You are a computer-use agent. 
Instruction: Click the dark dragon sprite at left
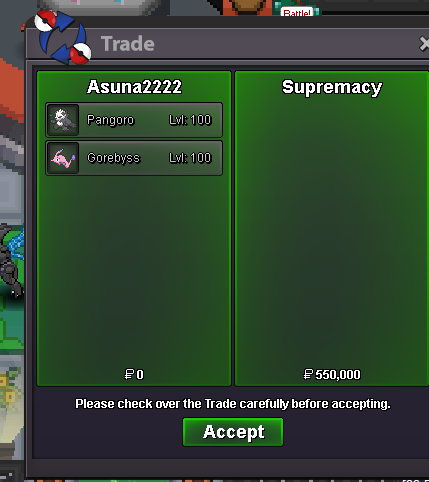[x=12, y=260]
